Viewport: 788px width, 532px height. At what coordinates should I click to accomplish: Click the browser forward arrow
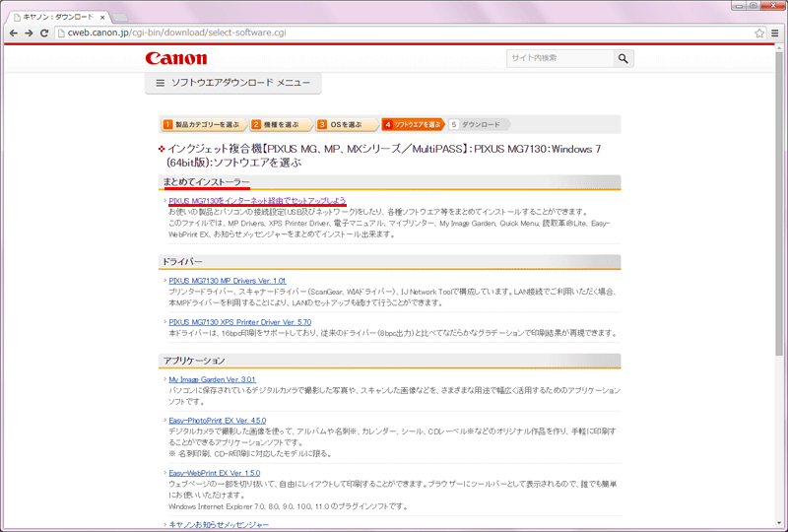click(x=30, y=33)
